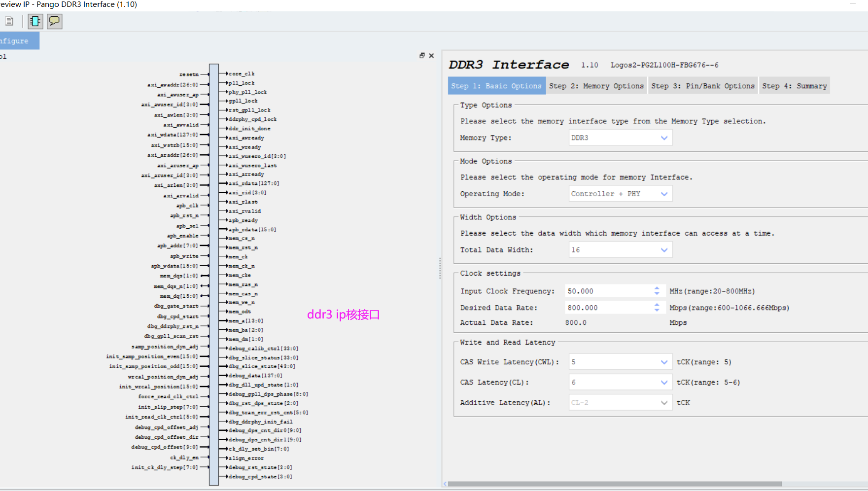Switch to Step 2: Memory Options tab

point(597,86)
